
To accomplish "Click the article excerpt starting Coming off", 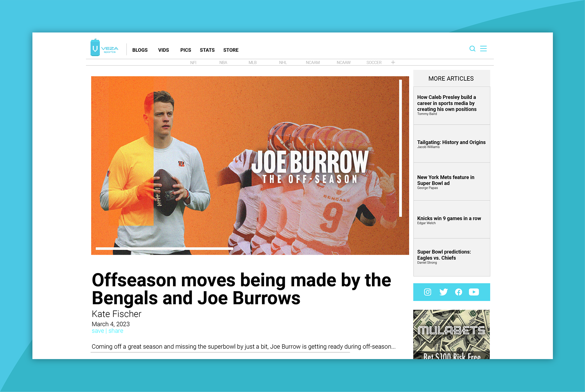I will point(243,347).
